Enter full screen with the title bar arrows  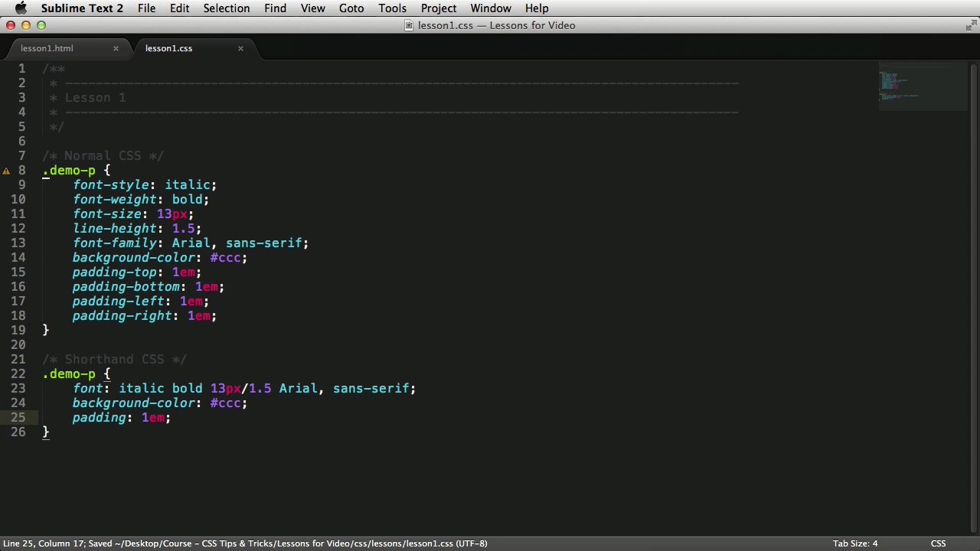coord(970,25)
